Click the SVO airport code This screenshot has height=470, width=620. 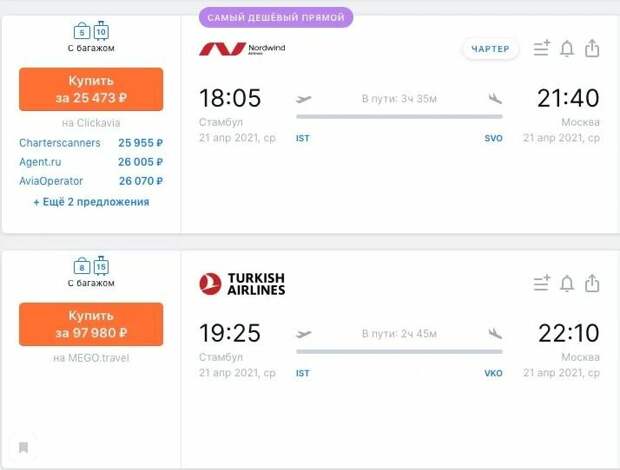493,138
